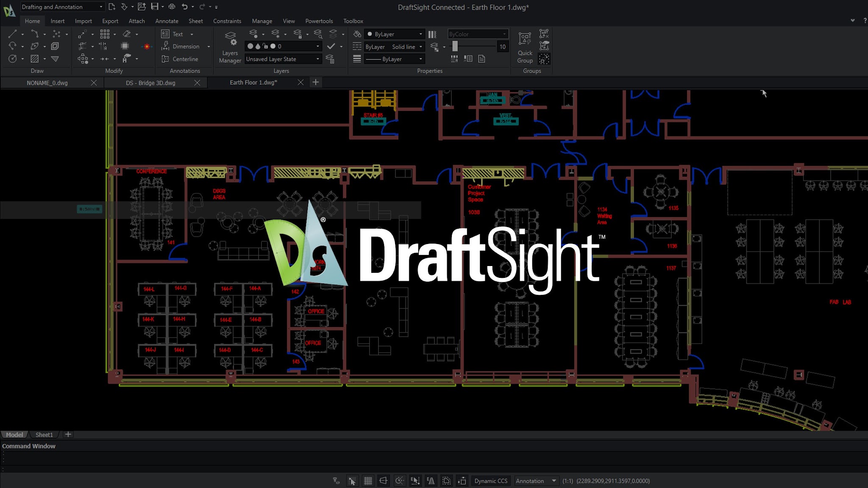
Task: Click the Centerline annotation tool
Action: click(180, 59)
